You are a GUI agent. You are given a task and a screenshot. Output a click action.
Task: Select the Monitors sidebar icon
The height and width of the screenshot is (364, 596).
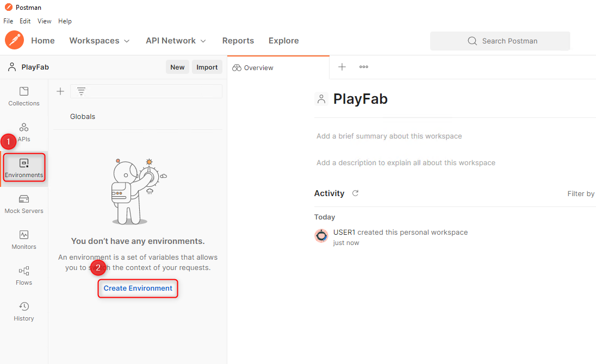click(x=23, y=239)
